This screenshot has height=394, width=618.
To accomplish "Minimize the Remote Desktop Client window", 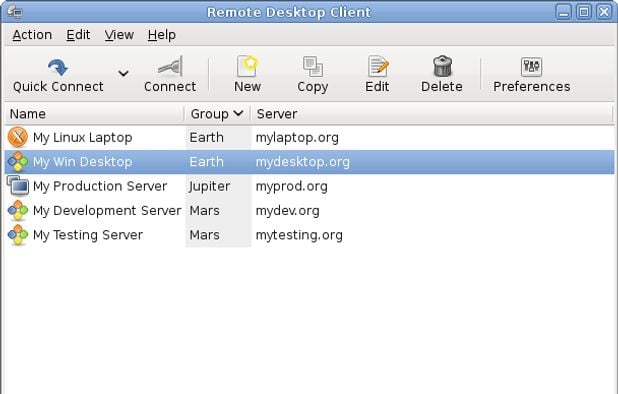I will [564, 12].
